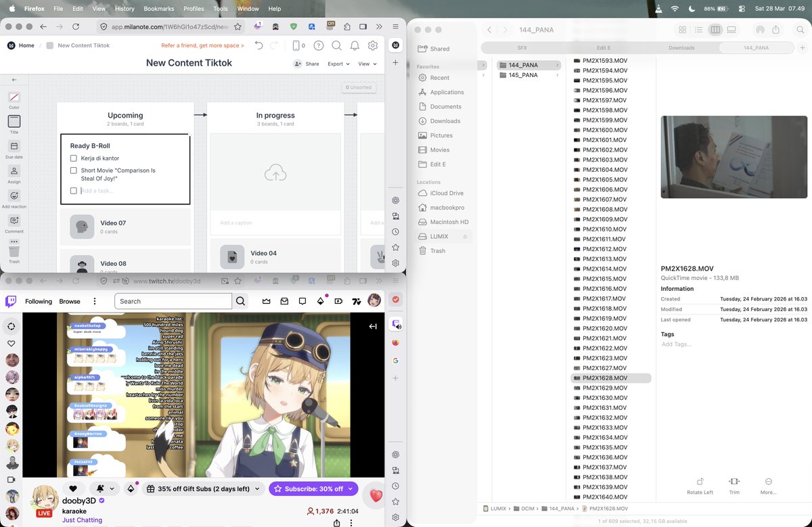812x527 pixels.
Task: Switch Finder to gallery view
Action: 731,30
